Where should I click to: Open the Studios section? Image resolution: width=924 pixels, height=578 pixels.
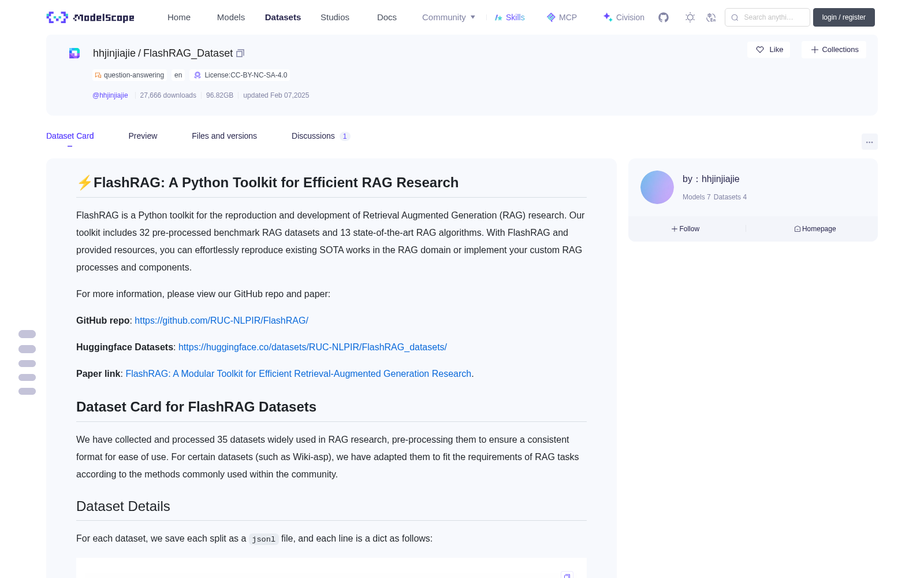pos(335,17)
